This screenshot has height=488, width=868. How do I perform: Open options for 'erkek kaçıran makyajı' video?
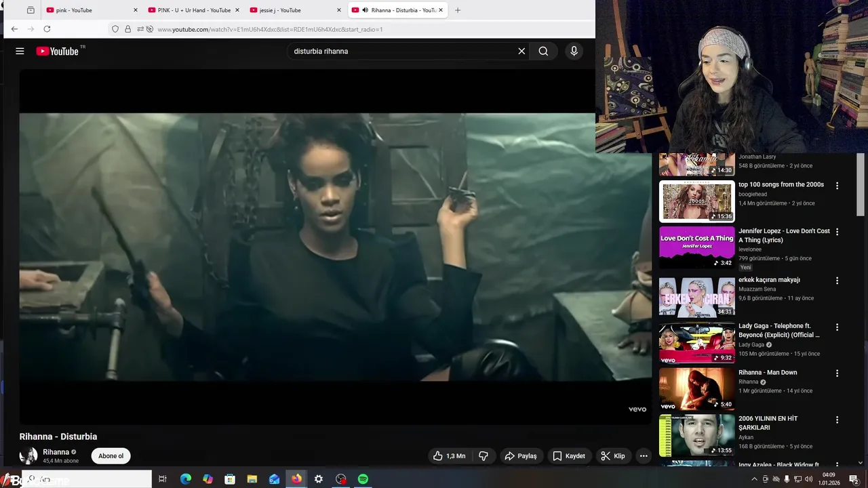coord(837,281)
